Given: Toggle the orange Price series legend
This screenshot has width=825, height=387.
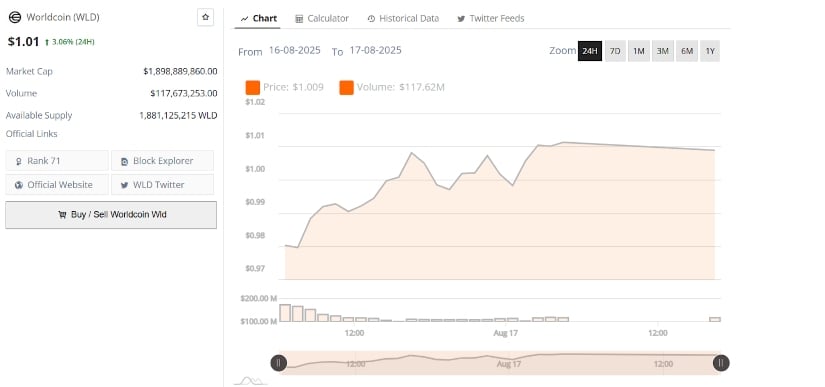Looking at the screenshot, I should tap(253, 87).
